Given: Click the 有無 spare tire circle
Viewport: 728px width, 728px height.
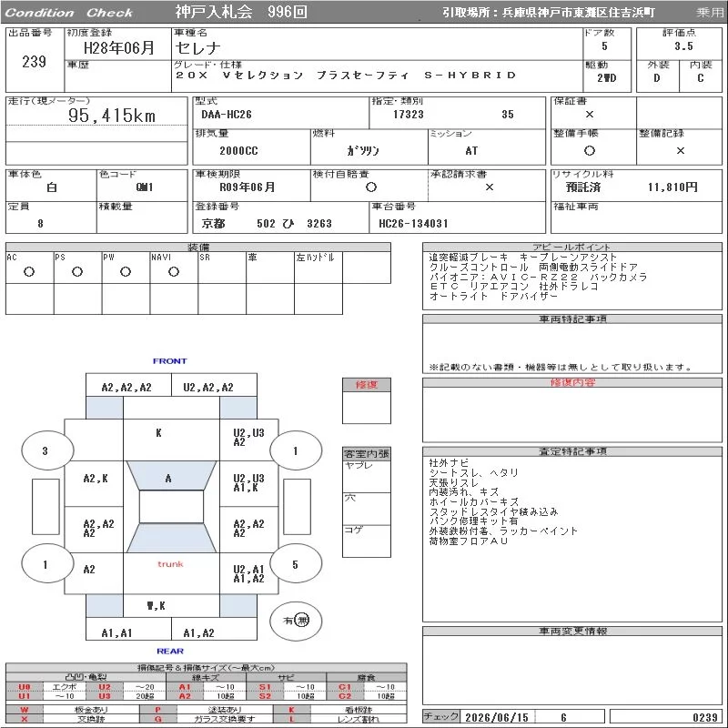Looking at the screenshot, I should [x=296, y=621].
